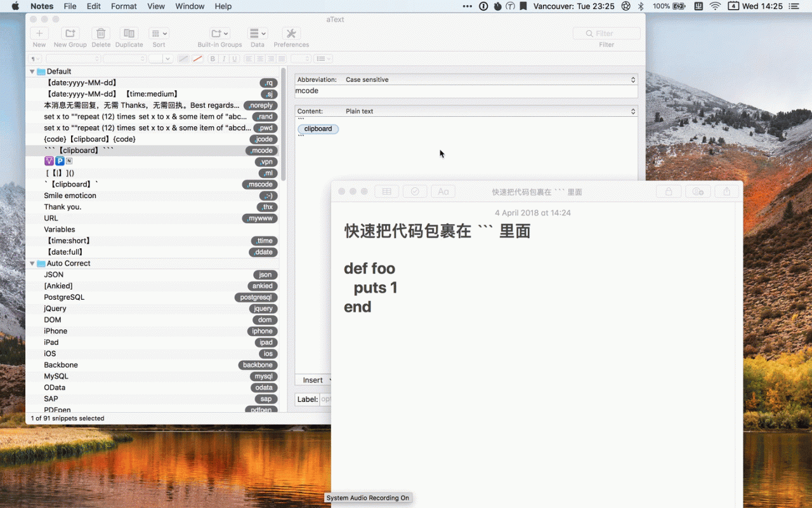Select the Variables snippet row
Viewport: 812px width, 508px height.
coord(152,230)
